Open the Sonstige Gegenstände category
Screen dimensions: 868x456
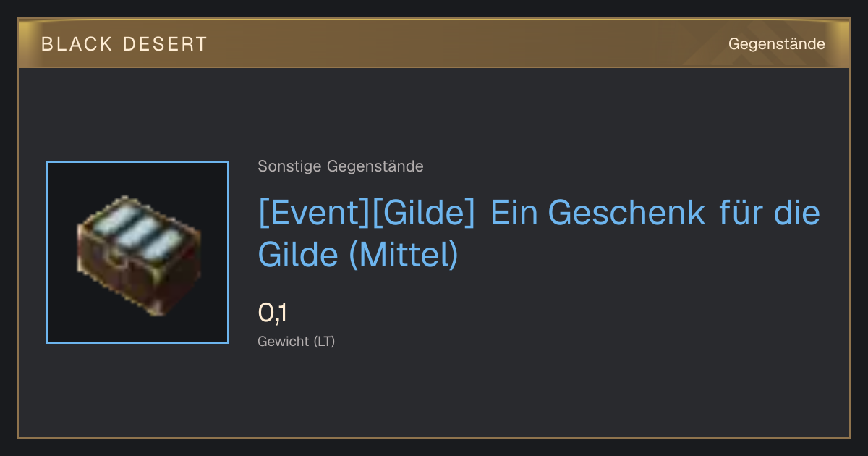point(341,166)
